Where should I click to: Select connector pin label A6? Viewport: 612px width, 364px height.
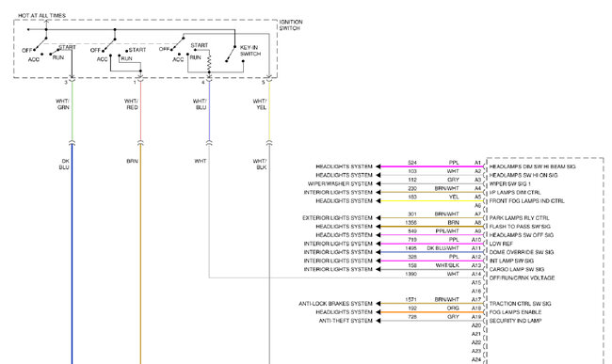click(477, 205)
